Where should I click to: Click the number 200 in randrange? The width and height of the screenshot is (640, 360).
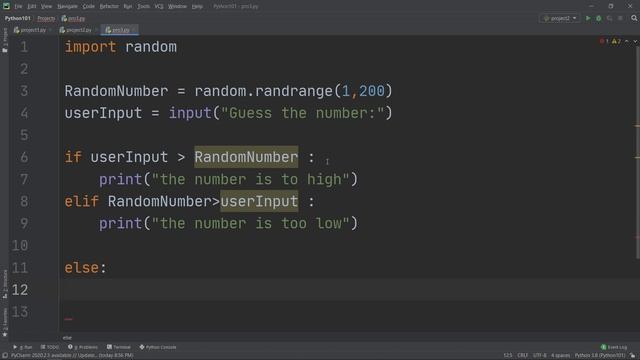coord(371,91)
